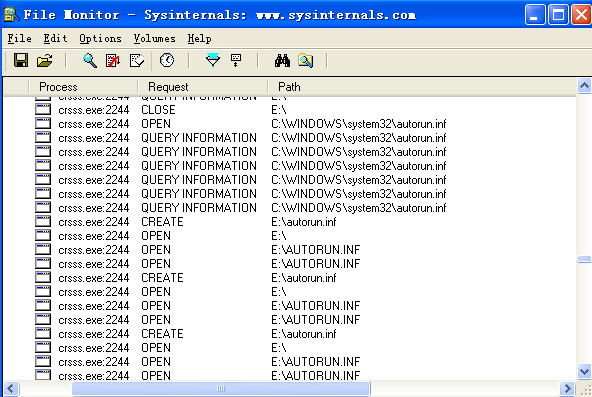The width and height of the screenshot is (592, 397).
Task: Click the Clear display toolbar icon
Action: pos(137,60)
